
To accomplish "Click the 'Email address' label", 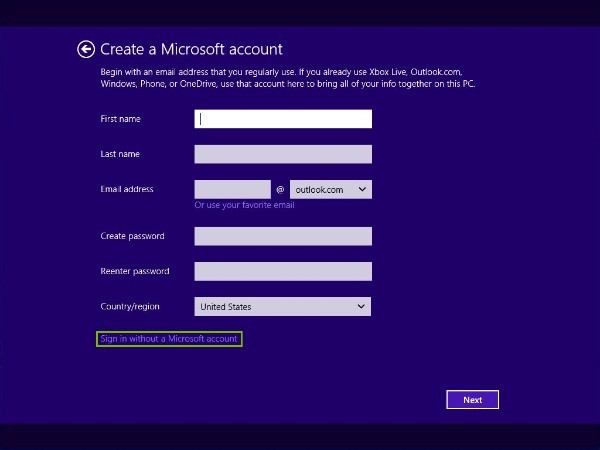I will click(x=127, y=189).
